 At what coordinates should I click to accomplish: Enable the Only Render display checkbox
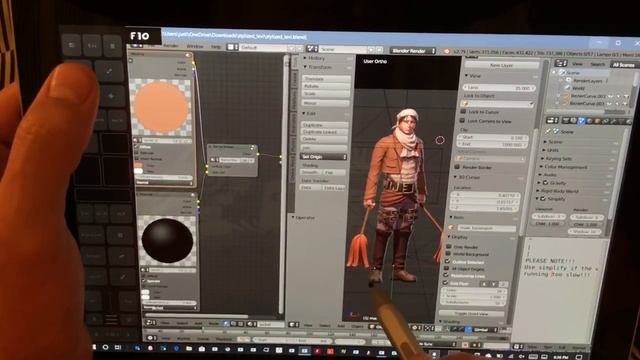(x=449, y=247)
